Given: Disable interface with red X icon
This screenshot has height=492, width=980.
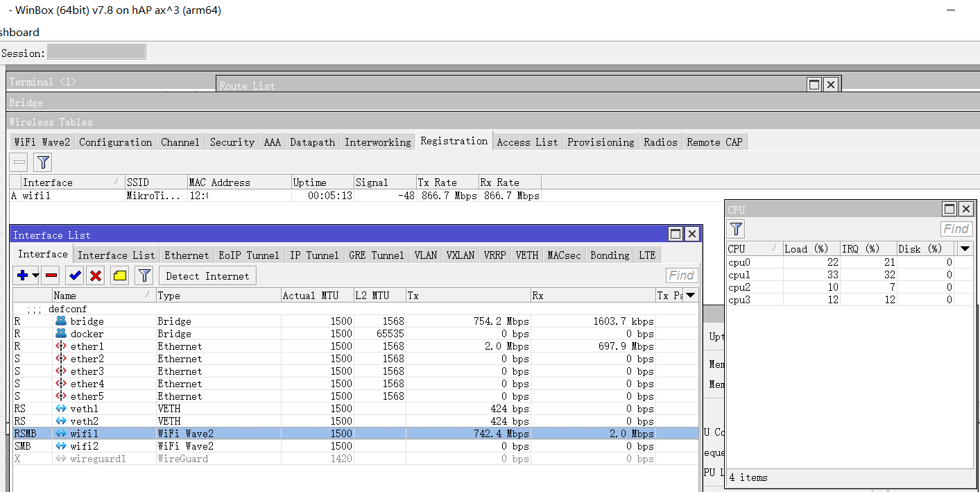Looking at the screenshot, I should click(96, 275).
